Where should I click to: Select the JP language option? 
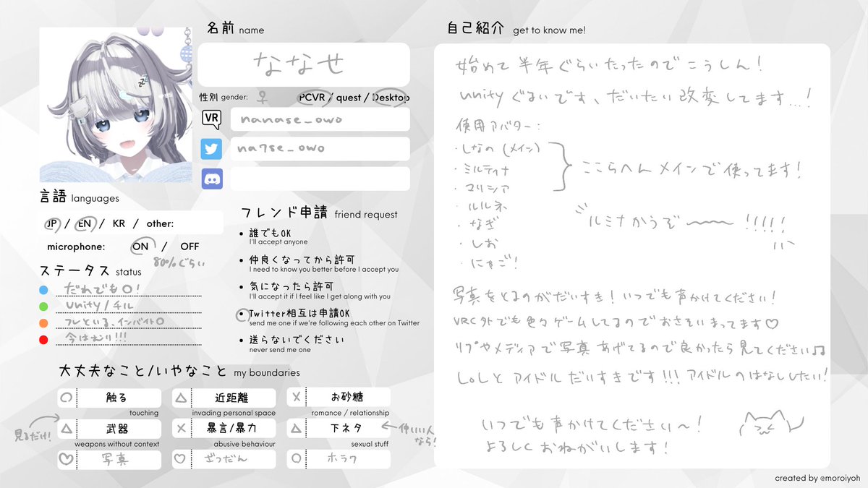(52, 223)
